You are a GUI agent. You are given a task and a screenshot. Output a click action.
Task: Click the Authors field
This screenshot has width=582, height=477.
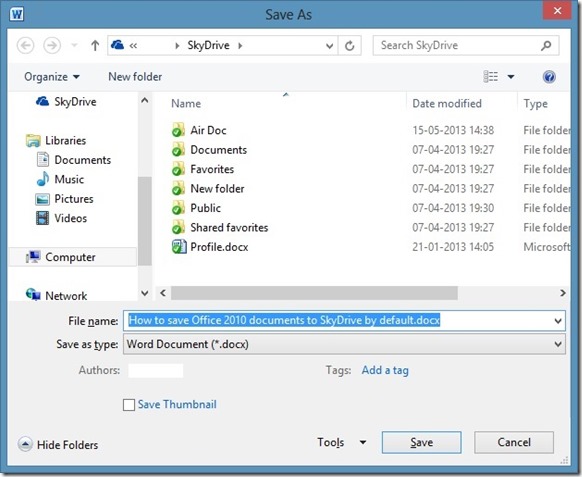tap(156, 370)
